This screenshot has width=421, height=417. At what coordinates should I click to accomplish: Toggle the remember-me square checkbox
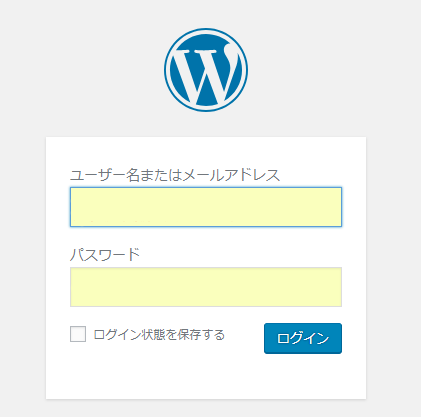pyautogui.click(x=78, y=334)
